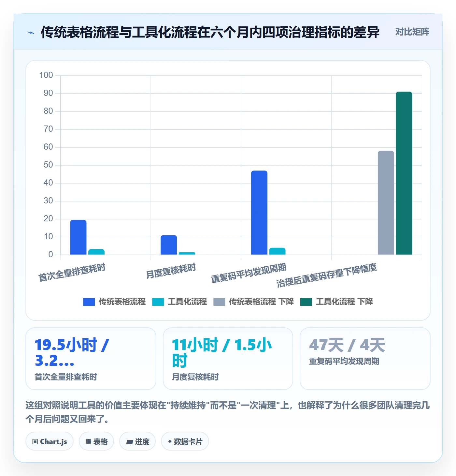Click the 0 tick on the y-axis
Viewport: 456px width, 476px height.
click(50, 255)
